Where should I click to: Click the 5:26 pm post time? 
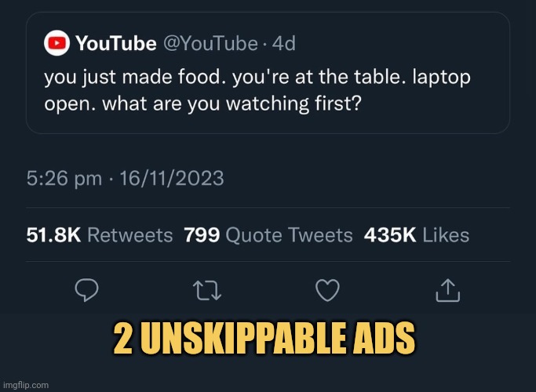tap(64, 178)
